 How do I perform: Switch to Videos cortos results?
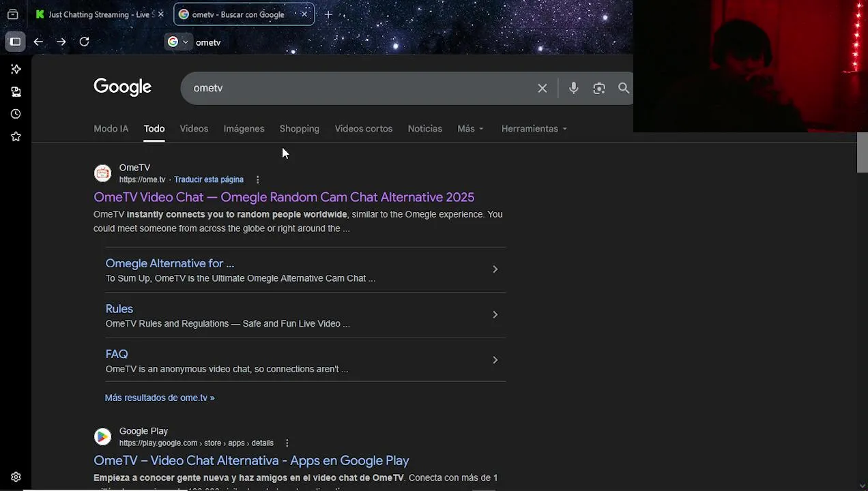pyautogui.click(x=364, y=129)
